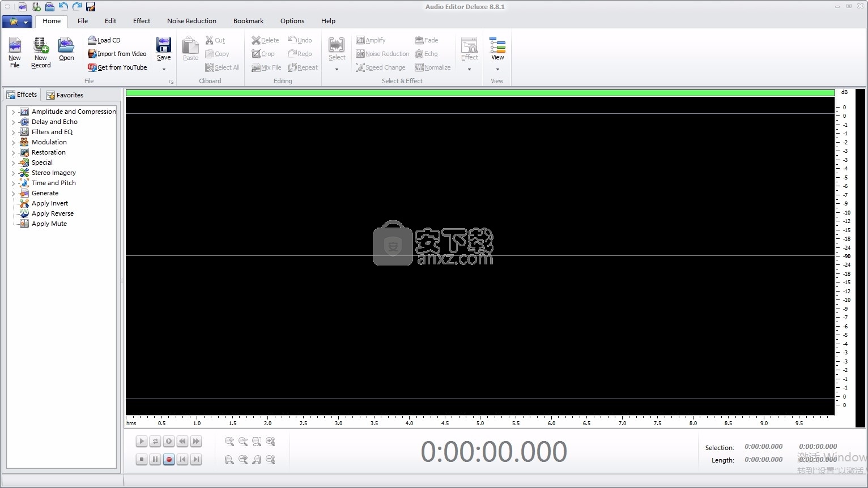Click the play selection circle button

pos(169,441)
